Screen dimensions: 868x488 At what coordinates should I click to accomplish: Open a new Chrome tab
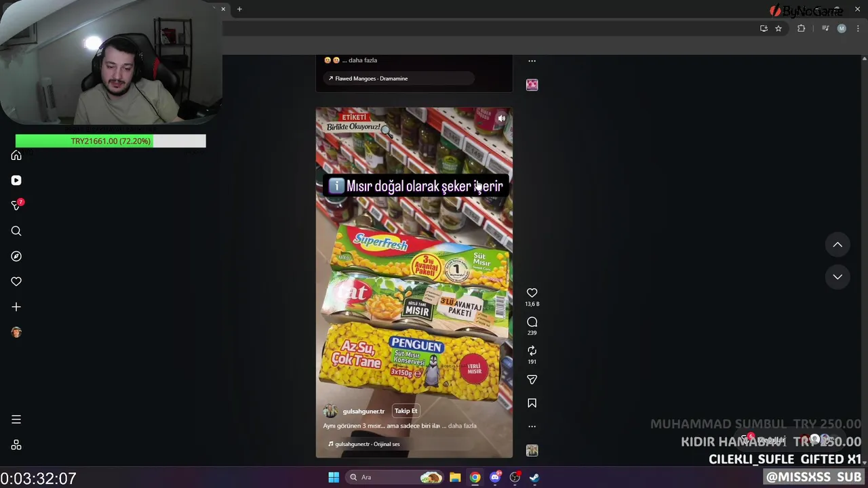[x=239, y=9]
